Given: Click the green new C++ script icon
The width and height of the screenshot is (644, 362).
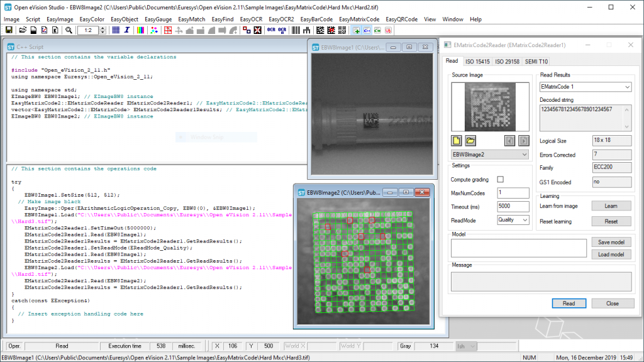Looking at the screenshot, I should click(x=355, y=30).
